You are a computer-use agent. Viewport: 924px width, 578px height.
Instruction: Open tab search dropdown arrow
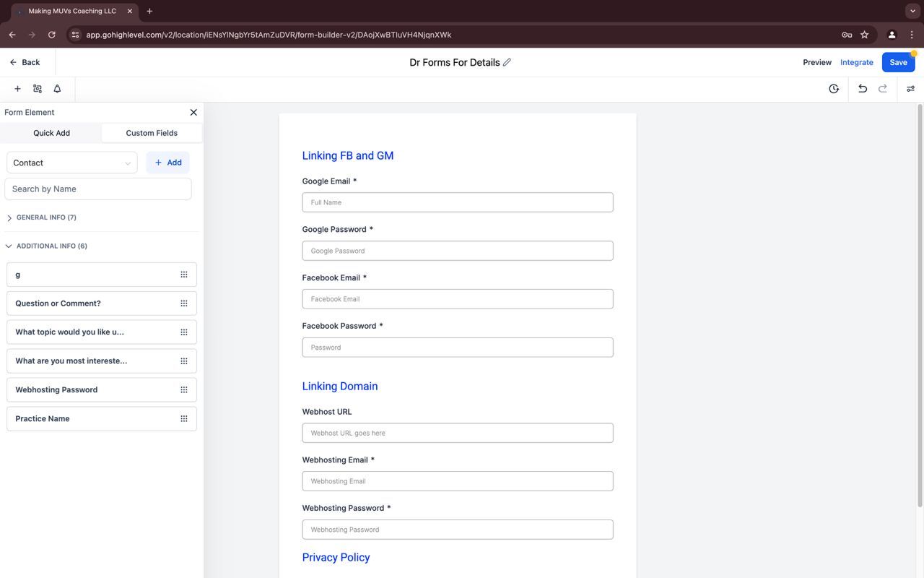(912, 11)
